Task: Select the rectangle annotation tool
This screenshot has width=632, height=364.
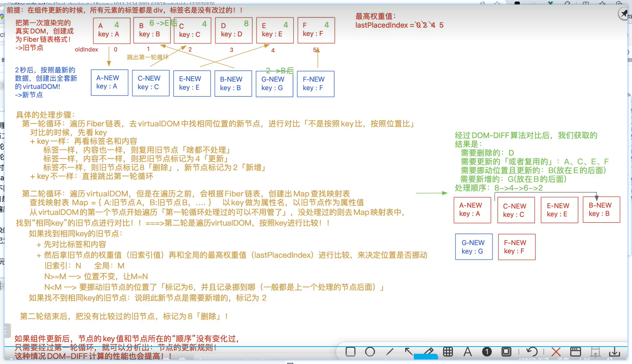Action: [350, 352]
